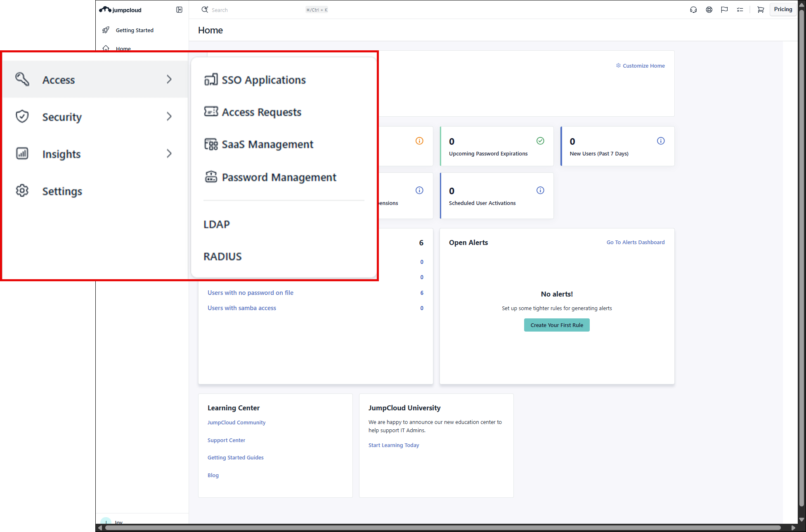Select Password Management in the flyout

279,177
